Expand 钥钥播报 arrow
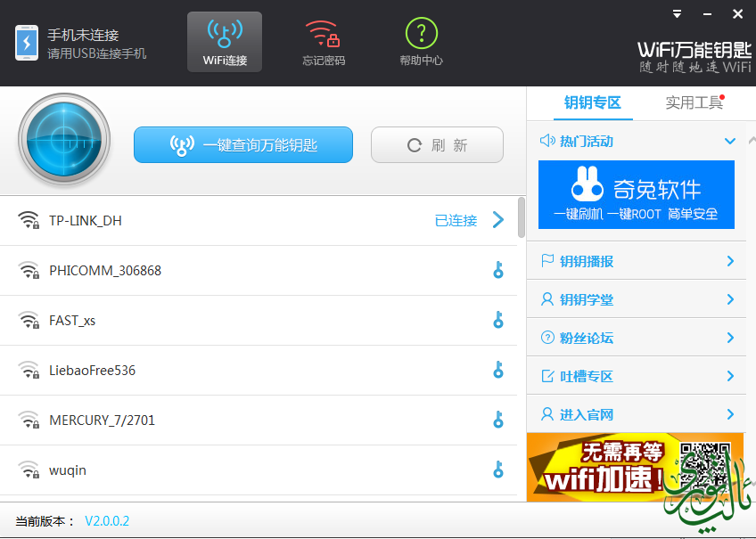 click(x=730, y=261)
